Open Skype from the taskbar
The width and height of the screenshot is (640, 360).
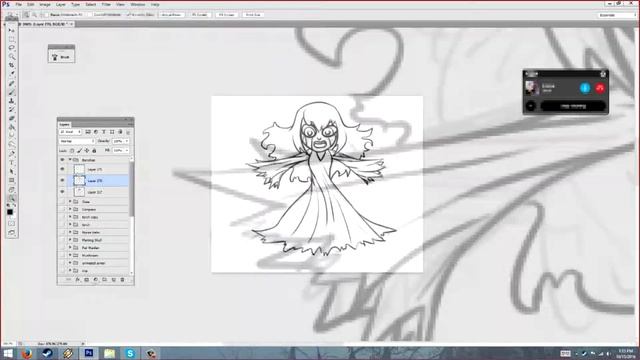pyautogui.click(x=130, y=353)
